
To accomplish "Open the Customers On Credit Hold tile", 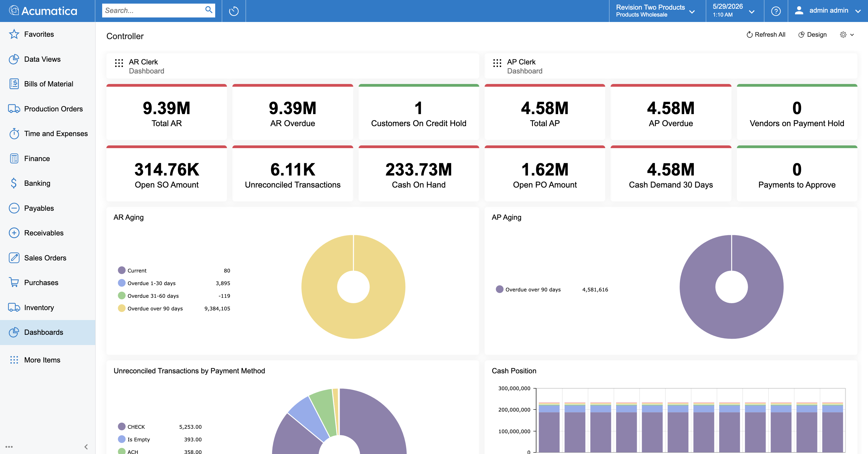I will click(419, 112).
